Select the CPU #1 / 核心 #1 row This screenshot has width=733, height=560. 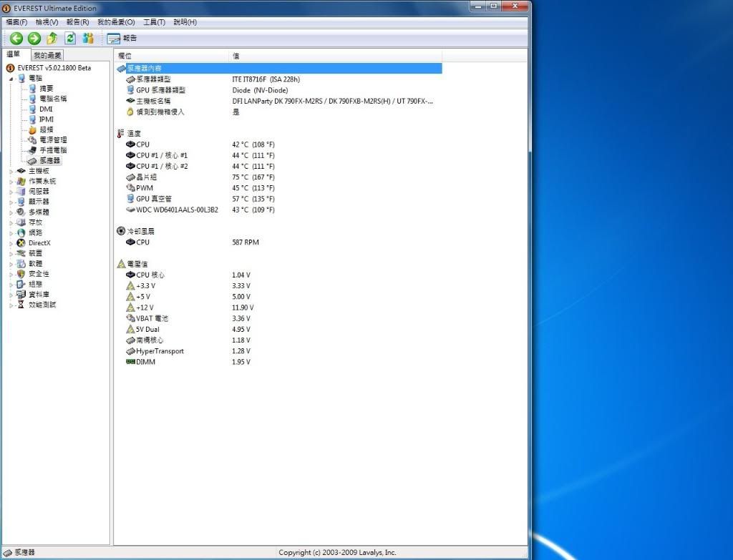[x=279, y=155]
